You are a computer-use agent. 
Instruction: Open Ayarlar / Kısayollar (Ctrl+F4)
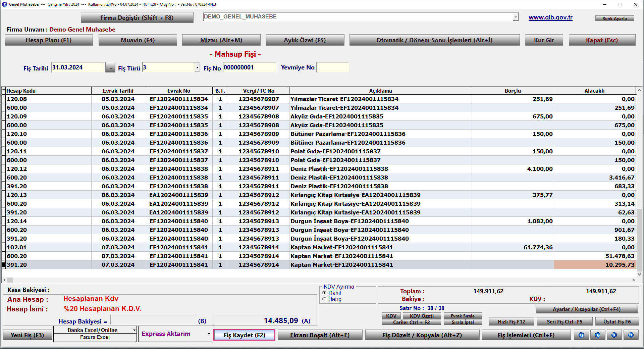(586, 309)
